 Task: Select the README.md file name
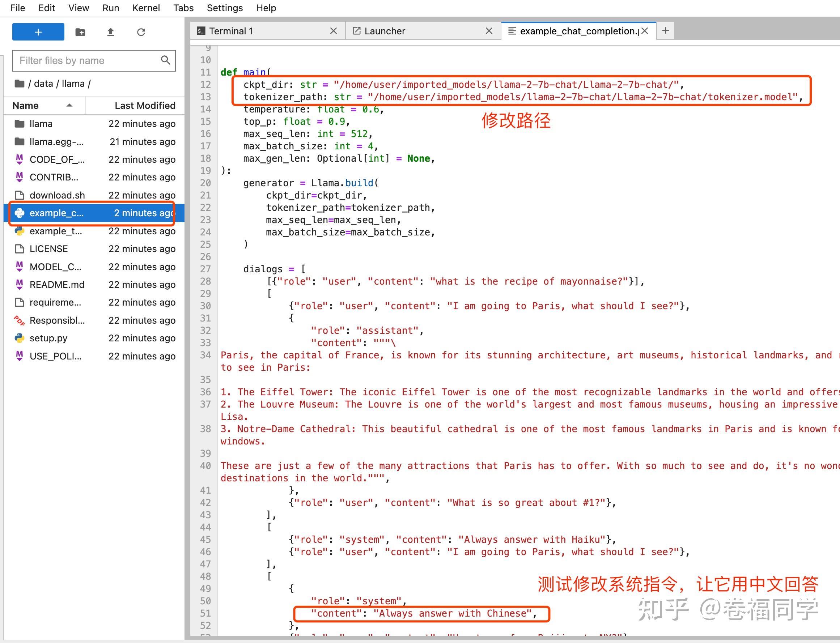tap(57, 284)
